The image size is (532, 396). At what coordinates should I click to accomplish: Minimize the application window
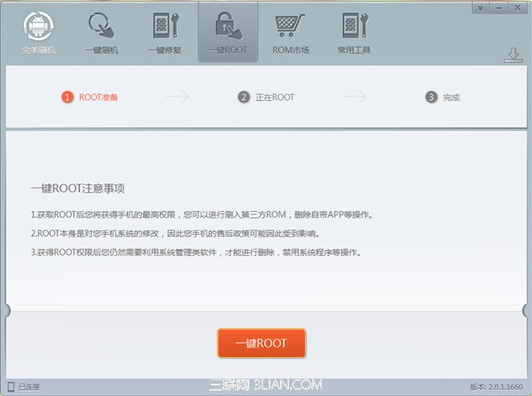pos(498,8)
